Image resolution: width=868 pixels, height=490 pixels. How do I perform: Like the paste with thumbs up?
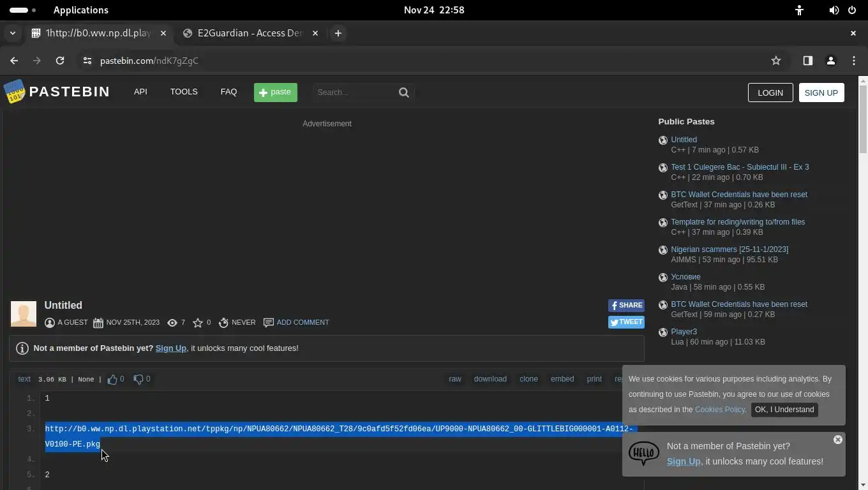point(112,379)
